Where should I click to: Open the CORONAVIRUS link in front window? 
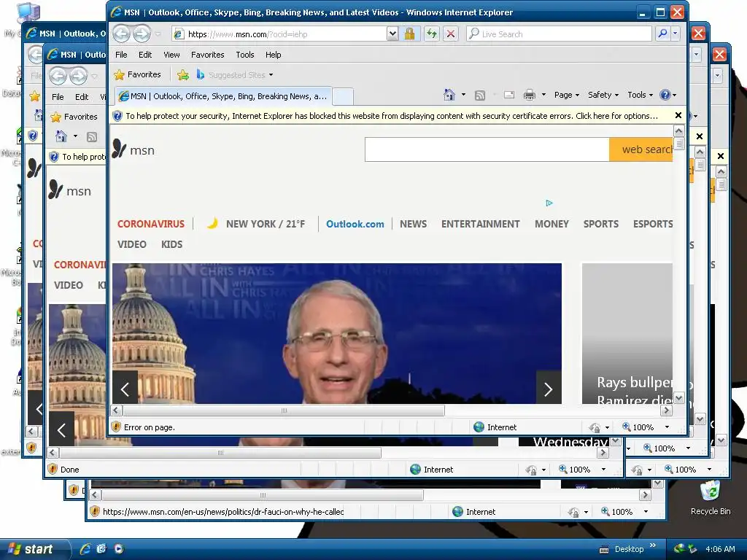tap(150, 224)
